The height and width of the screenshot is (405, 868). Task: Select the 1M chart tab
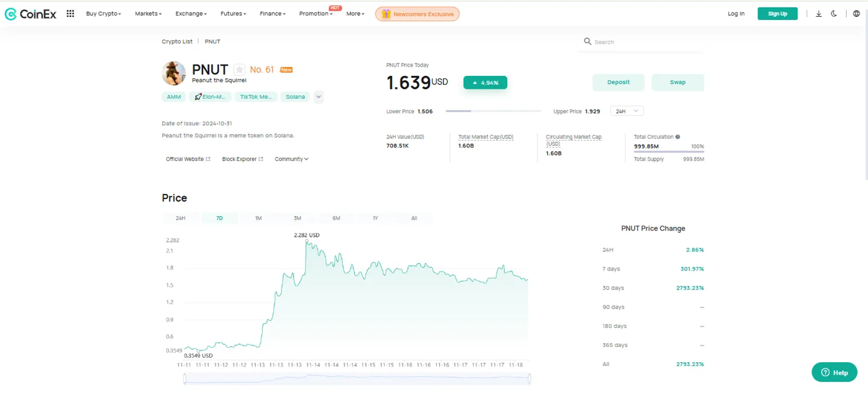(x=259, y=218)
